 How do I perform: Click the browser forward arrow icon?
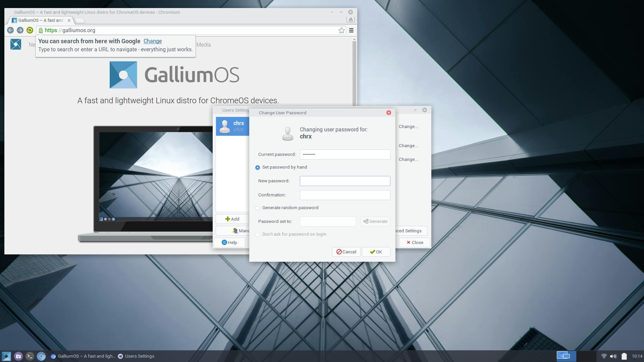pos(20,30)
